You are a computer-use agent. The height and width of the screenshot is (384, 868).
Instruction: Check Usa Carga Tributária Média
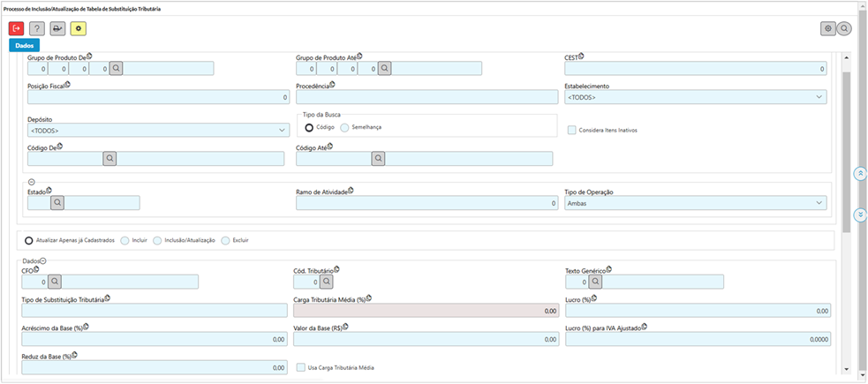pyautogui.click(x=301, y=367)
